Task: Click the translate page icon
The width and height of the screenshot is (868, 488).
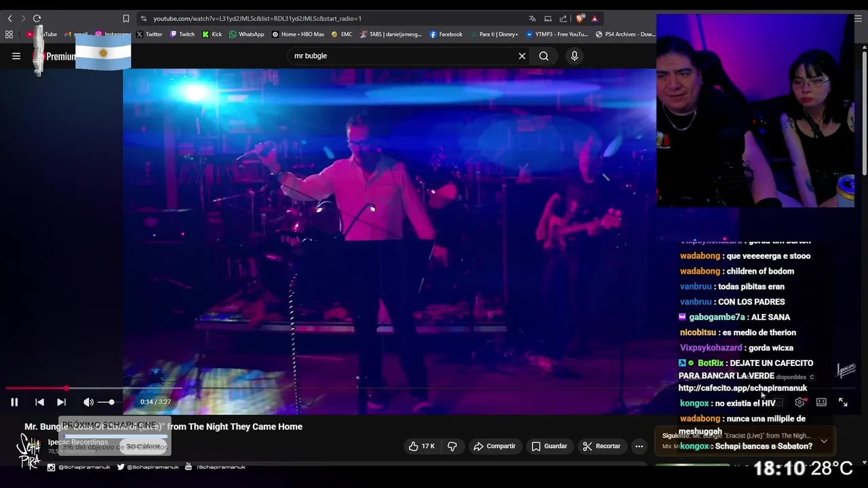Action: [532, 18]
